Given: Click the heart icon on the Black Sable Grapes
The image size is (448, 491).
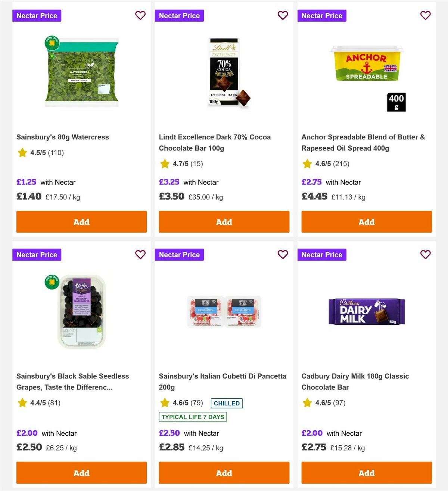Looking at the screenshot, I should [x=140, y=254].
